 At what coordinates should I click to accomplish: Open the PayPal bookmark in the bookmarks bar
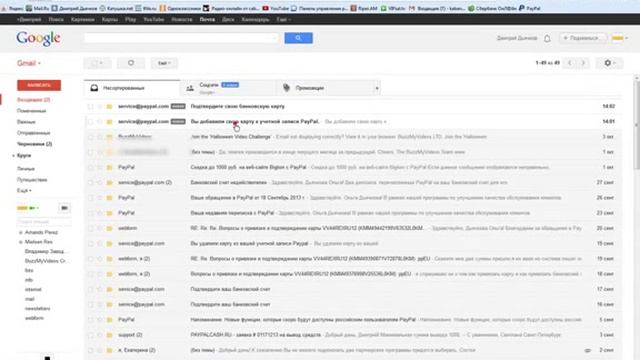[x=529, y=8]
